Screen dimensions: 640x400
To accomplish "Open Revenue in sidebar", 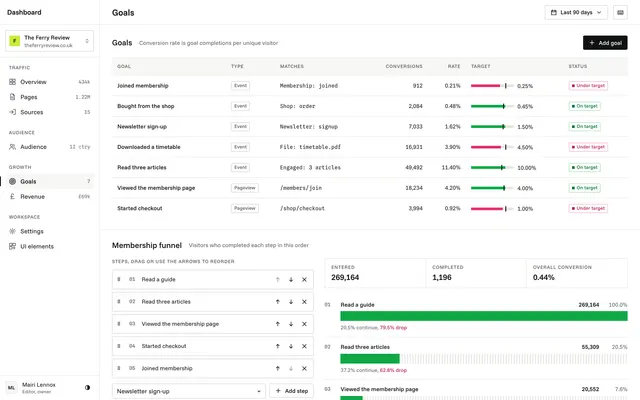I will click(x=49, y=197).
